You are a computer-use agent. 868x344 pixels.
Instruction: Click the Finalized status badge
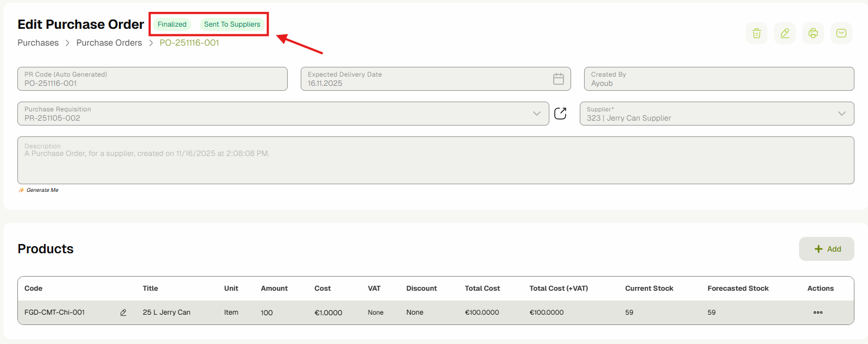(x=172, y=24)
